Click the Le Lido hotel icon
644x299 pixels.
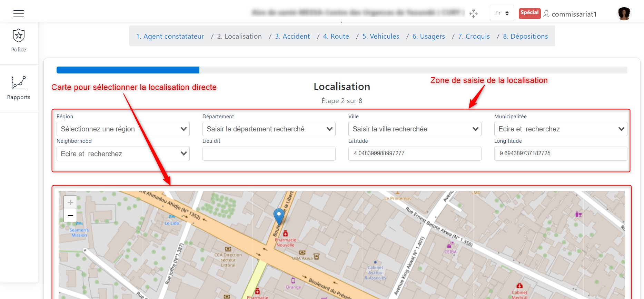(x=172, y=217)
